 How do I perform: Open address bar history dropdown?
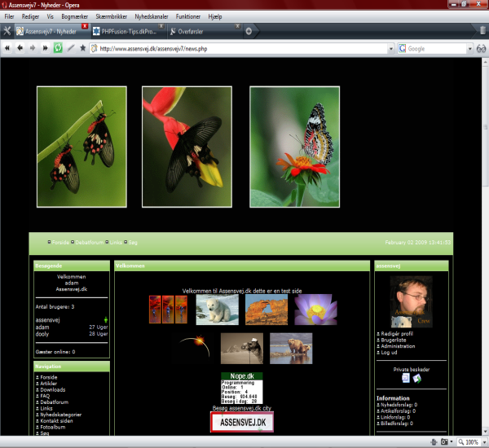pos(390,49)
